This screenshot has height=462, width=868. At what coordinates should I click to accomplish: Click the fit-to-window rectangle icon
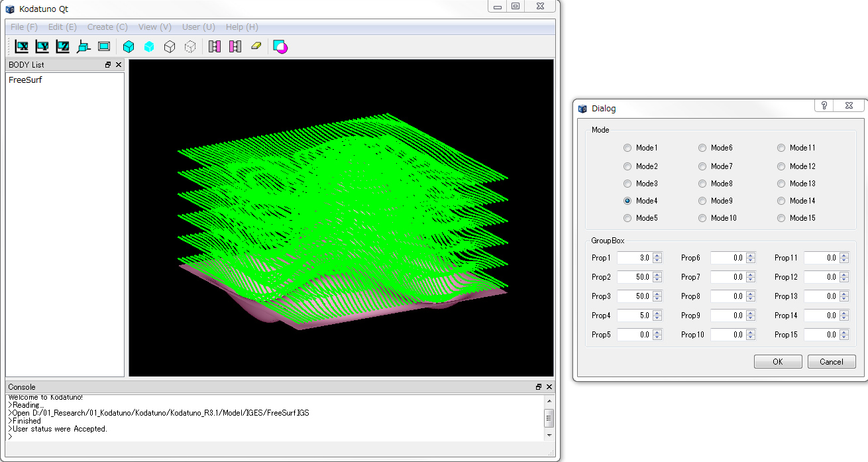tap(104, 46)
